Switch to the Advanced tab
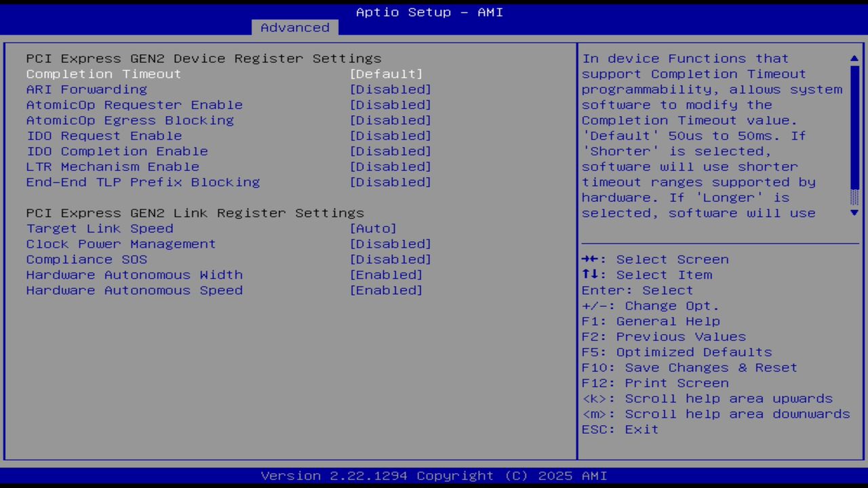This screenshot has width=868, height=488. (294, 27)
